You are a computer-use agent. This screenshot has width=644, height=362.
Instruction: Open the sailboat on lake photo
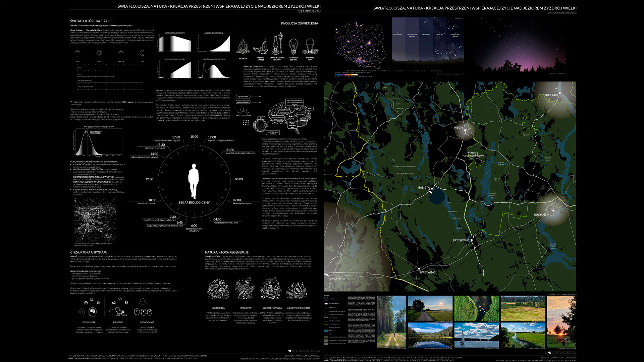click(476, 335)
